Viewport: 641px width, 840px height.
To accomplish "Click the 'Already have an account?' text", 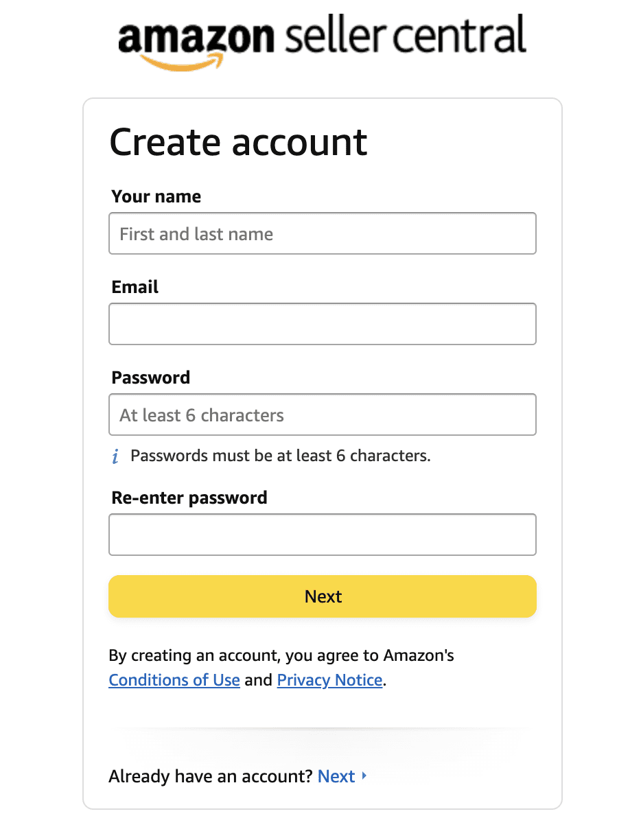I will pos(211,776).
